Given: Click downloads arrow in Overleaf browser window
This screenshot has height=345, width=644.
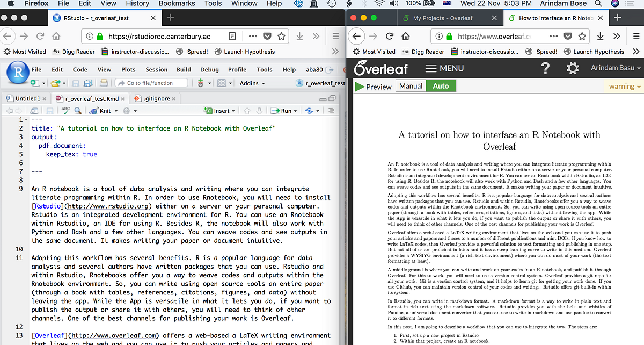Looking at the screenshot, I should point(600,37).
